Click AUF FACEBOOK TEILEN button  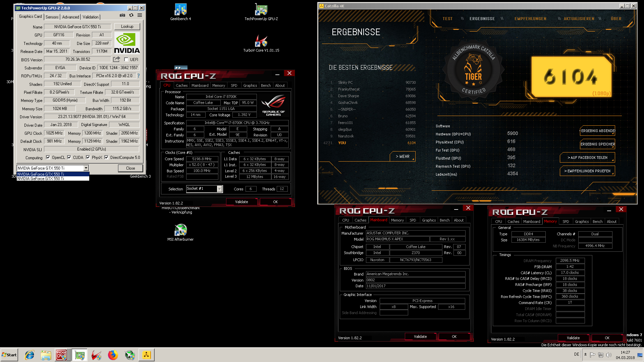(x=587, y=158)
